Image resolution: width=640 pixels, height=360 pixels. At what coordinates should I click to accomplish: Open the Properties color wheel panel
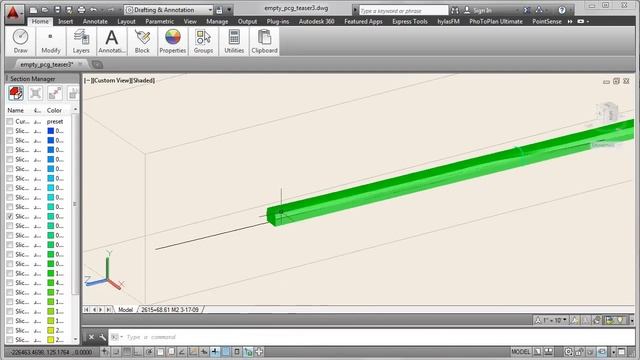tap(173, 41)
